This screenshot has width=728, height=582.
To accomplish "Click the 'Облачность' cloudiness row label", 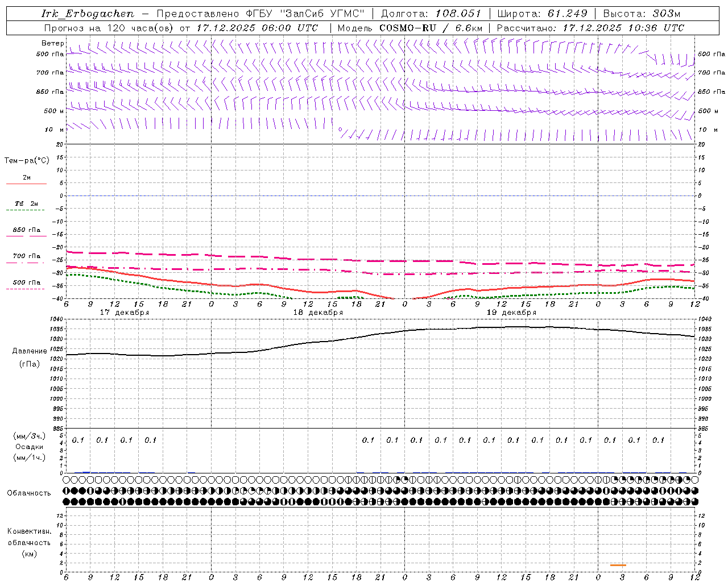I will point(29,493).
